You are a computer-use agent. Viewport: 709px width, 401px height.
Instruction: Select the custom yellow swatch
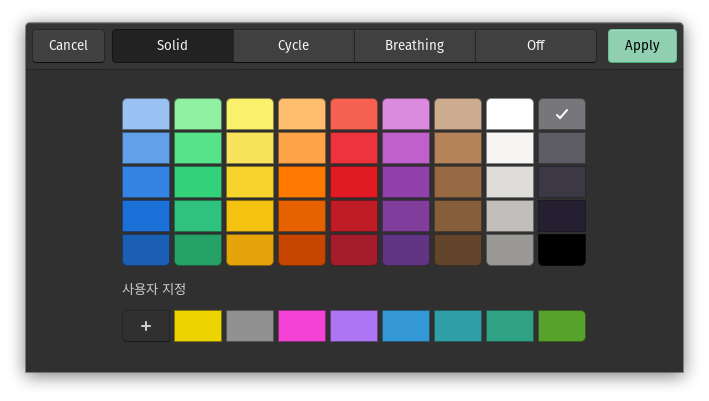198,326
